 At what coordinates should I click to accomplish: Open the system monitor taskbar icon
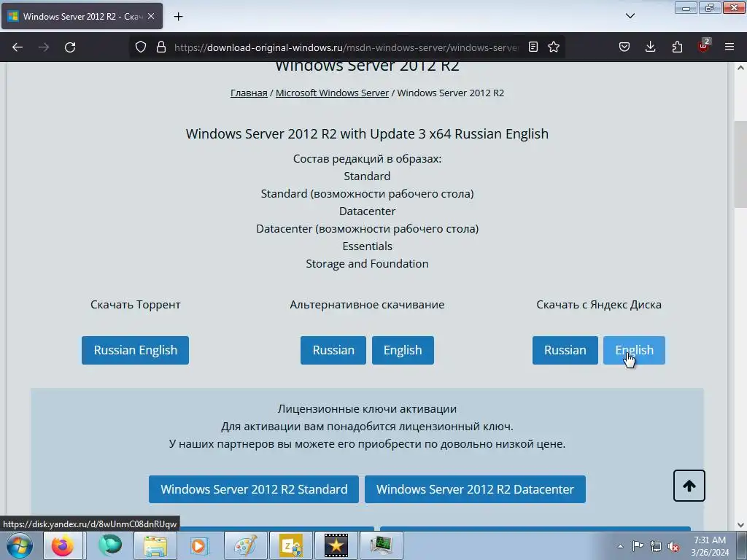click(x=381, y=545)
